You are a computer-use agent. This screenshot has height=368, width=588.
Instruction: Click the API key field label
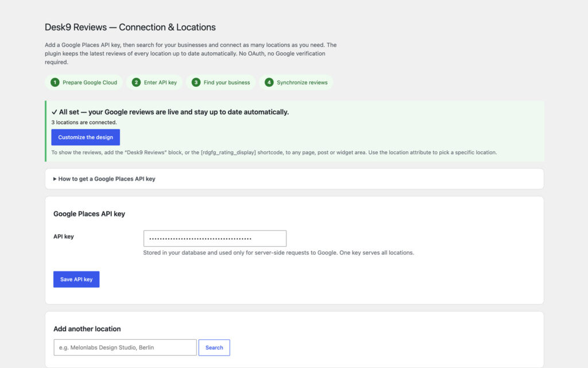coord(63,236)
